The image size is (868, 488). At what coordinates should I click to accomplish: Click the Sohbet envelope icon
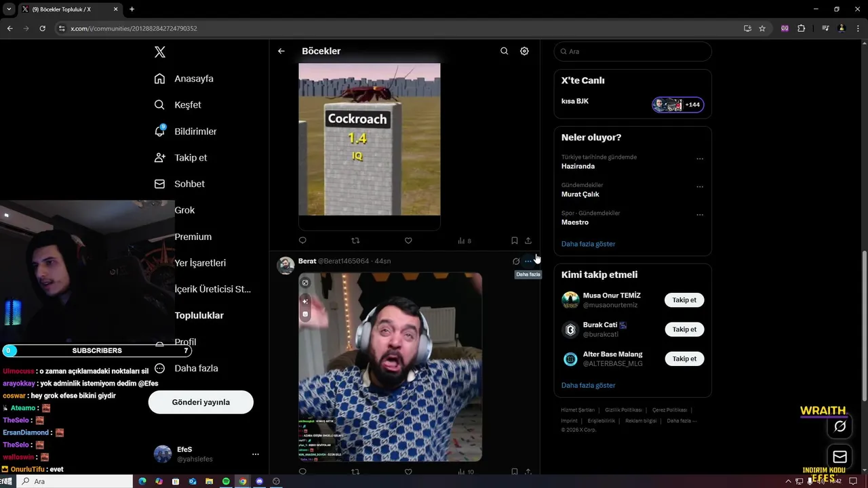pos(159,184)
